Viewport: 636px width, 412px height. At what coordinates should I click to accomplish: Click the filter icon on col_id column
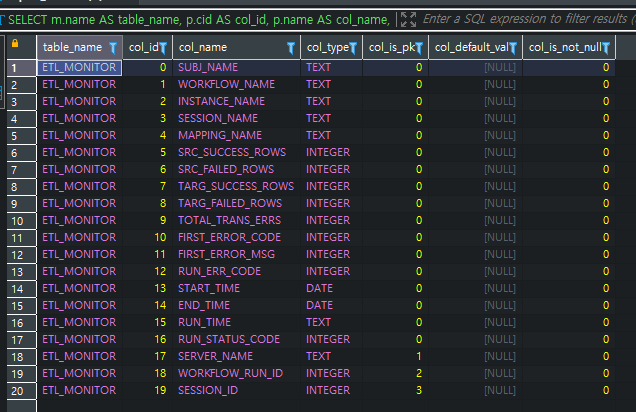[x=163, y=48]
